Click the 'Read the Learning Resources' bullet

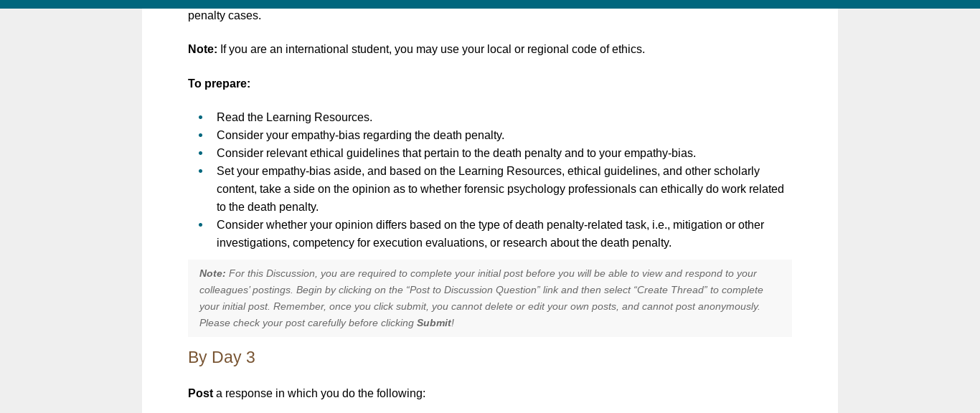(x=294, y=118)
